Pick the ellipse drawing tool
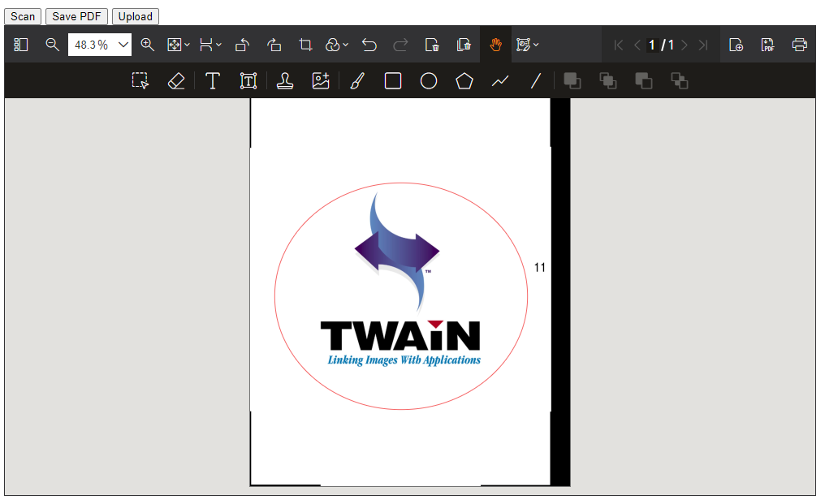Viewport: 825px width, 504px height. click(x=429, y=81)
